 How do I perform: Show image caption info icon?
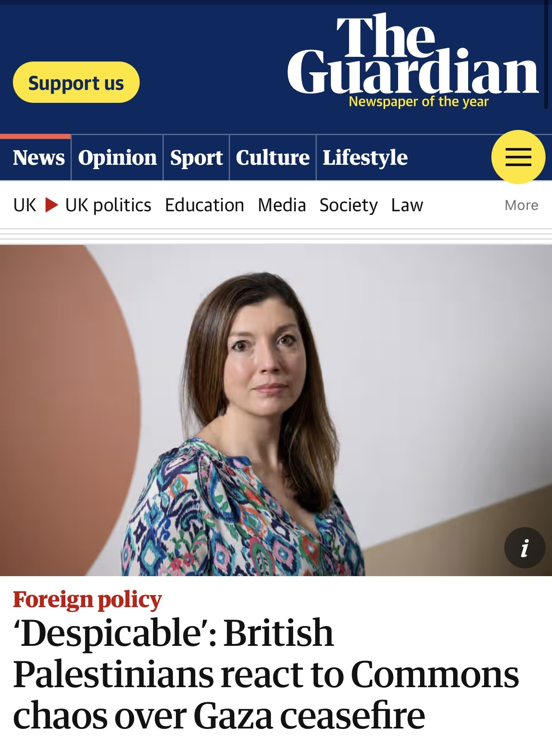coord(524,548)
